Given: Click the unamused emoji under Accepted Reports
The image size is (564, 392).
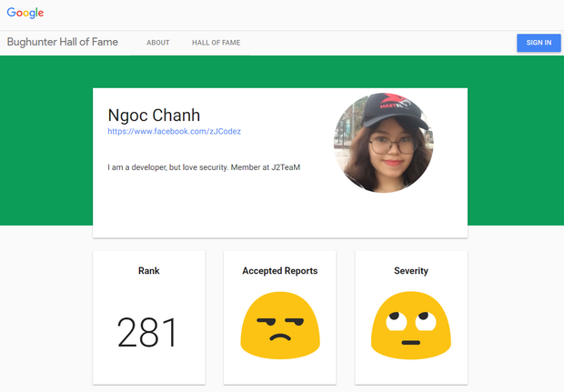Looking at the screenshot, I should 280,326.
